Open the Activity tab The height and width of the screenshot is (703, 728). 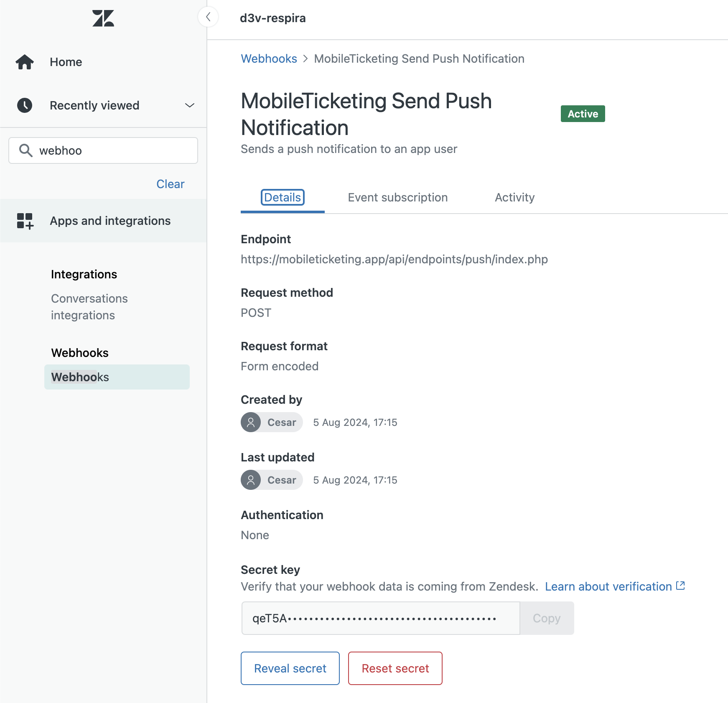[514, 197]
